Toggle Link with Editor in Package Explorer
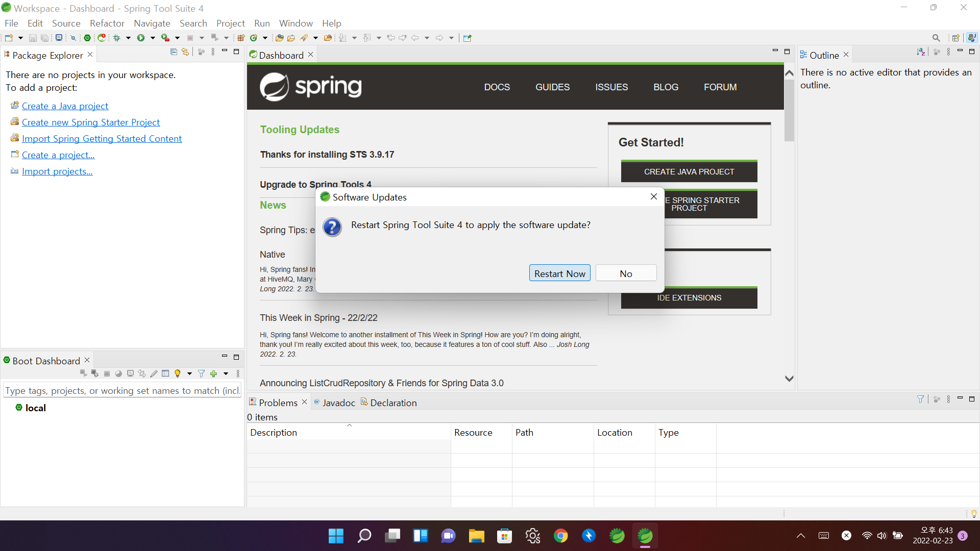 point(185,52)
